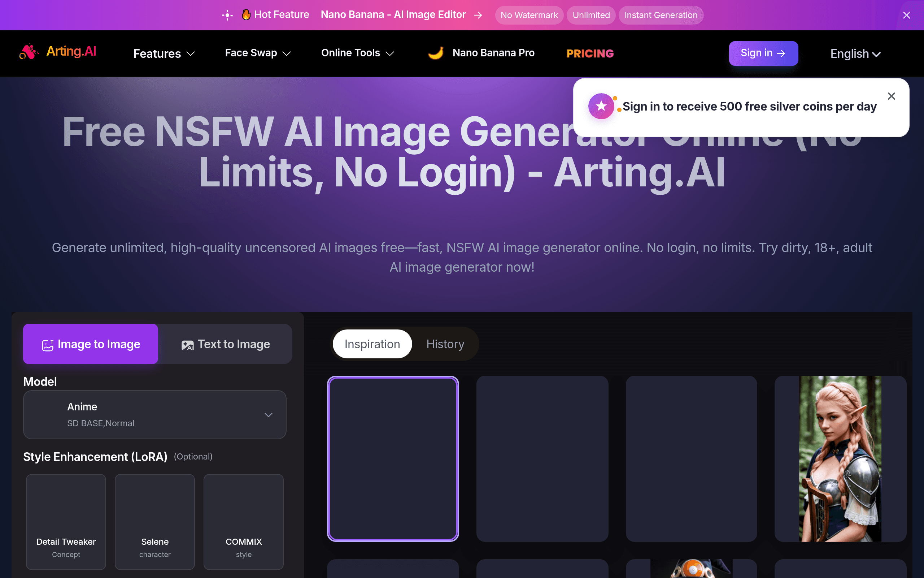The width and height of the screenshot is (924, 578).
Task: Click the 'Sign in to receive 500 free silver coins' text
Action: coord(750,106)
